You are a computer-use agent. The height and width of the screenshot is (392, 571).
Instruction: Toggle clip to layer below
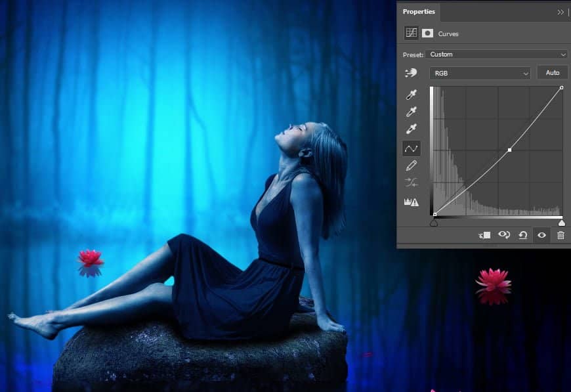[485, 235]
